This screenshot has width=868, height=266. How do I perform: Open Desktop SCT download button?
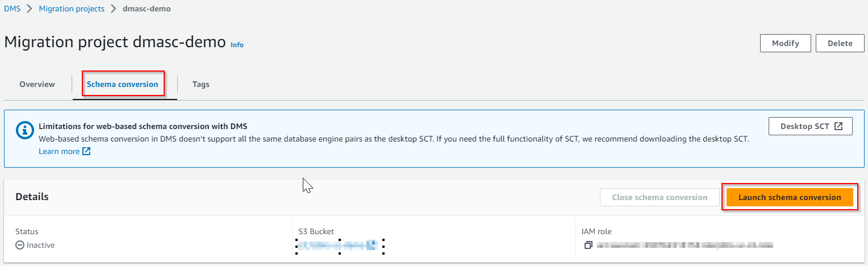[804, 126]
